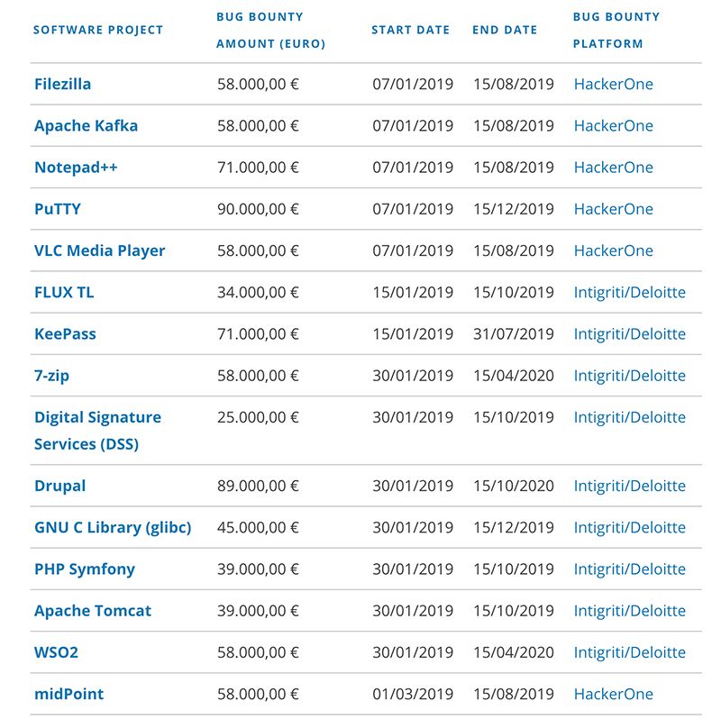Viewport: 721px width, 728px height.
Task: Click the FLUX TL project link
Action: pos(64,292)
